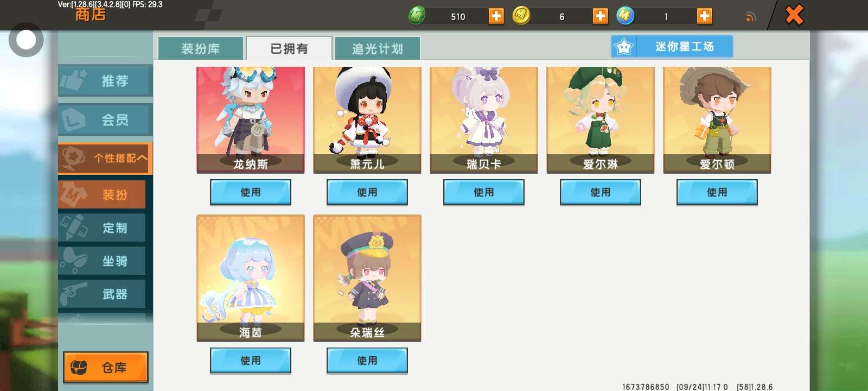
Task: Open the 迷你星工场 star workshop
Action: pyautogui.click(x=672, y=47)
